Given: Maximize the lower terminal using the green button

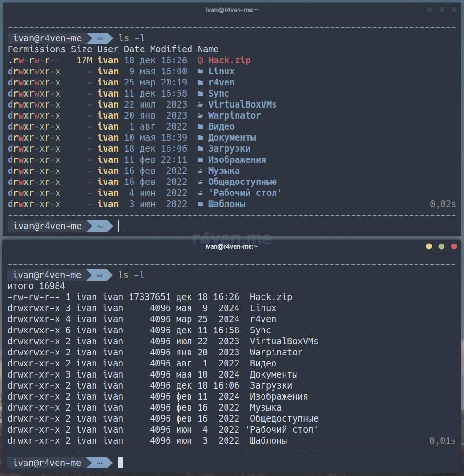Looking at the screenshot, I should 441,246.
